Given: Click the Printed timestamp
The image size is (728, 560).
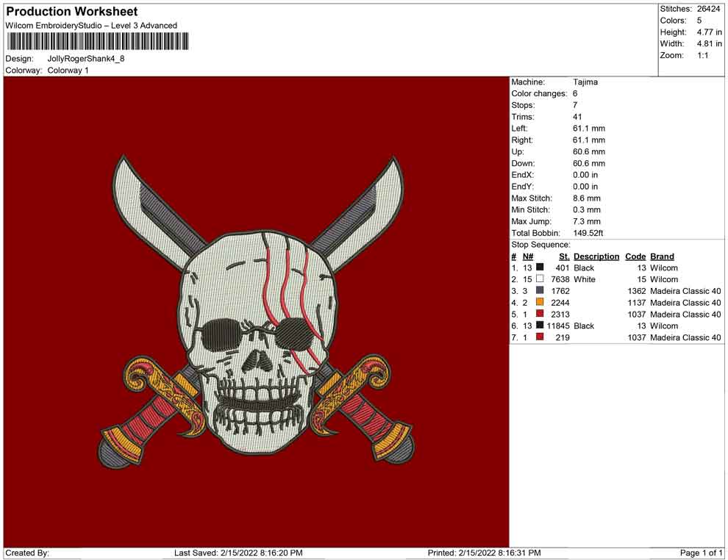Looking at the screenshot, I should pos(485,553).
